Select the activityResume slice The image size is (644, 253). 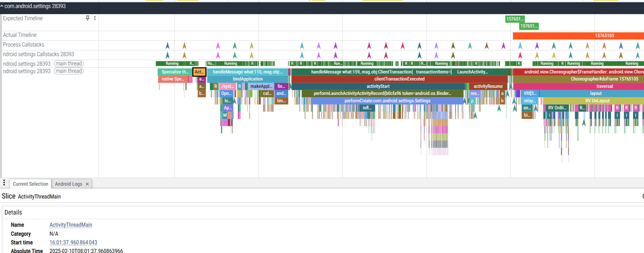488,86
